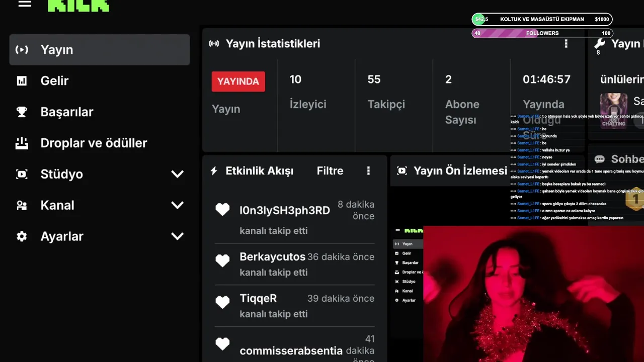Click '8 dakika önce' timestamp
The width and height of the screenshot is (644, 362).
pos(356,210)
